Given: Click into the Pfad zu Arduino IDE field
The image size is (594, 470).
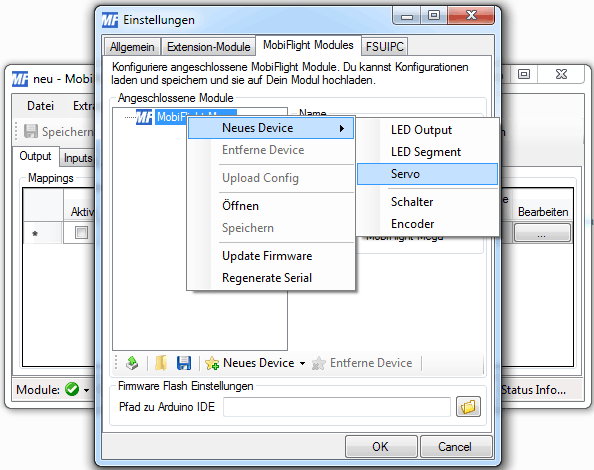Looking at the screenshot, I should coord(337,407).
